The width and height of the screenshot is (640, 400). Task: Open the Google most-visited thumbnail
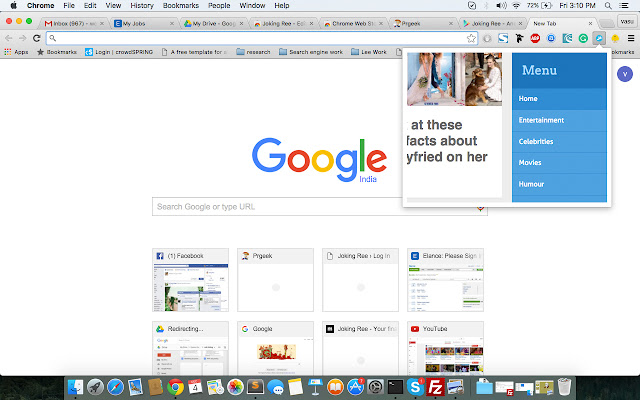[276, 348]
